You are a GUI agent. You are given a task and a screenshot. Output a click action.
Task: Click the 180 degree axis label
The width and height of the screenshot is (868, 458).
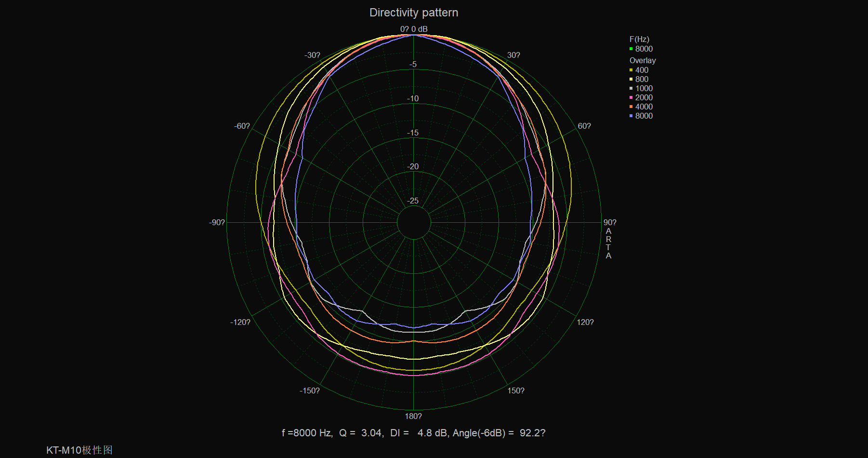click(x=413, y=416)
